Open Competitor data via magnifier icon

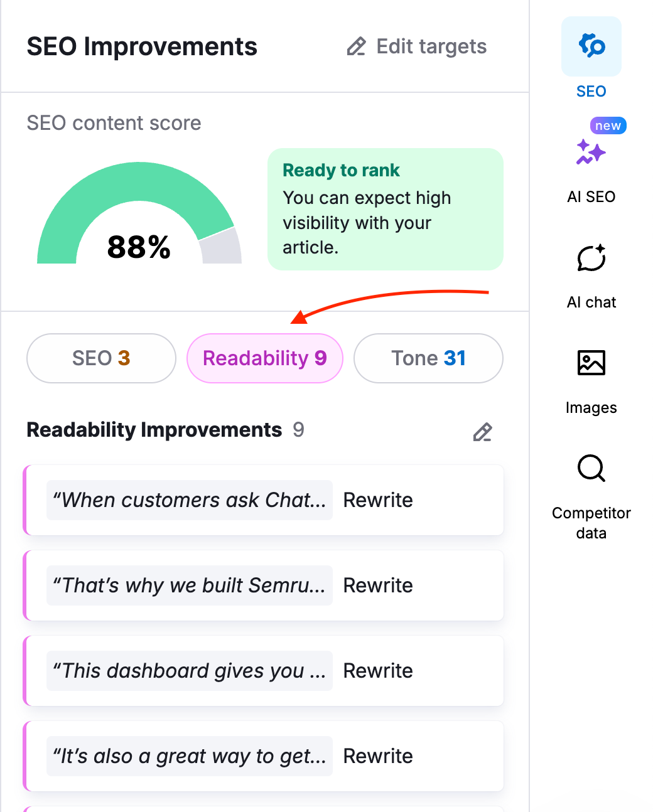[591, 469]
